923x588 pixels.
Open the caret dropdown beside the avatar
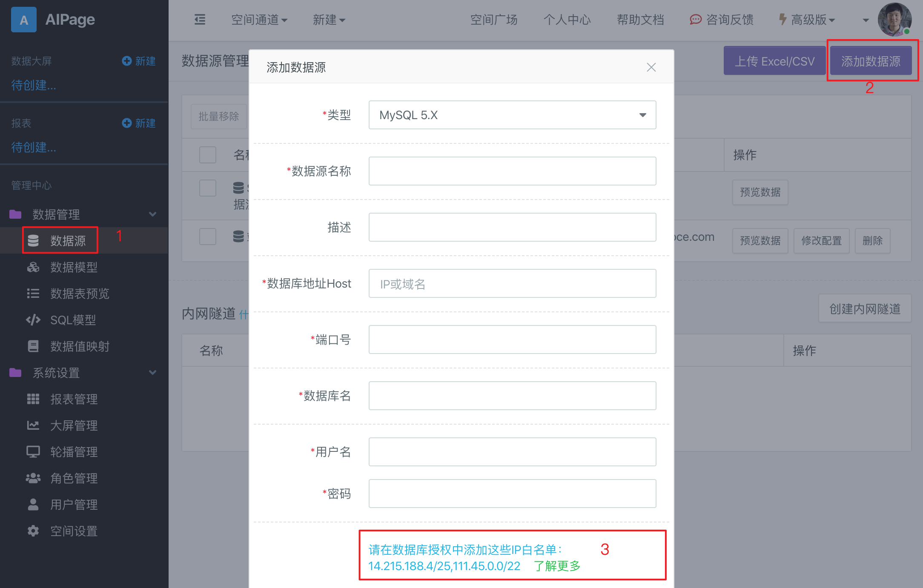(x=866, y=20)
